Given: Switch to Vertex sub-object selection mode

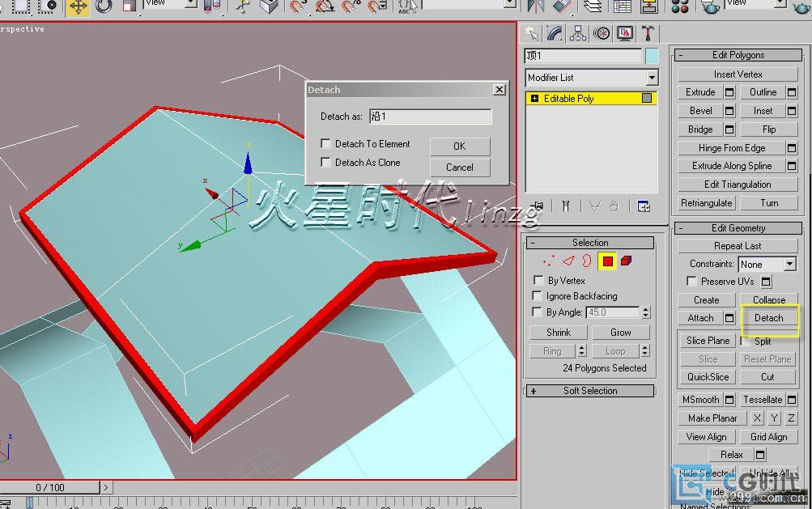Looking at the screenshot, I should point(550,261).
